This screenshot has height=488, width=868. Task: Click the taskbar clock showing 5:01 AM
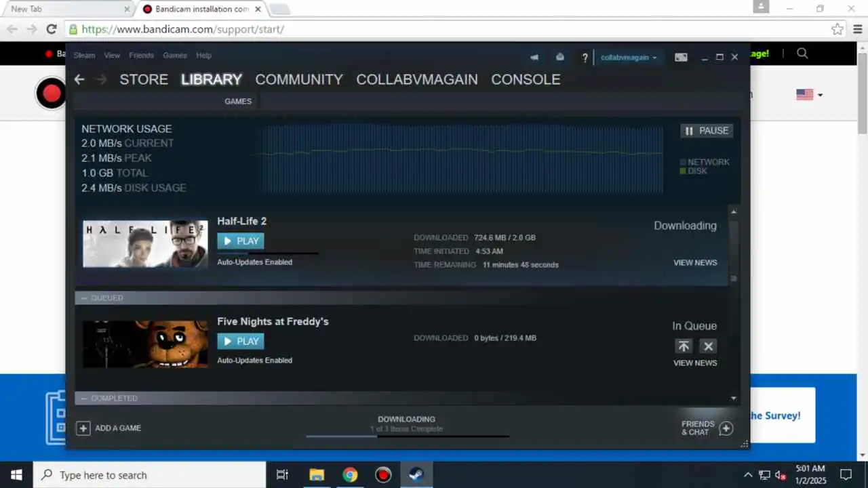point(810,474)
